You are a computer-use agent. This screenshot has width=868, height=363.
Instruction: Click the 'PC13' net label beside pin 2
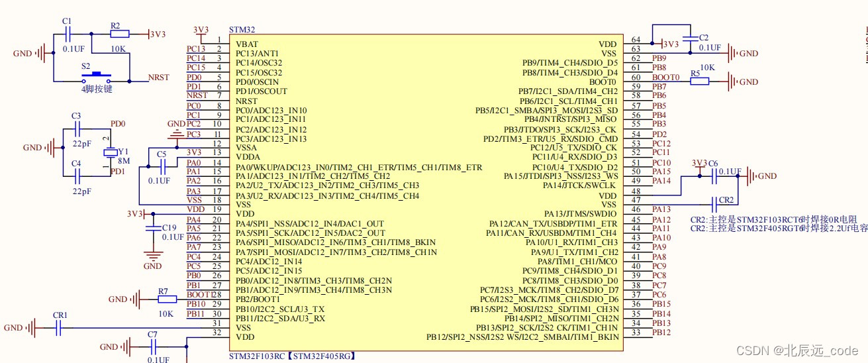196,49
